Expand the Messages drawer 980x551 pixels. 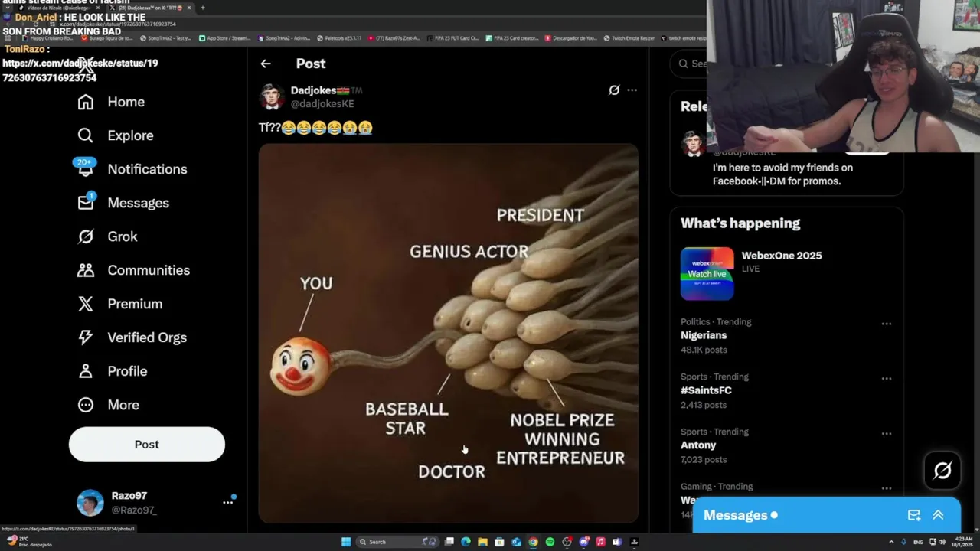(x=938, y=515)
